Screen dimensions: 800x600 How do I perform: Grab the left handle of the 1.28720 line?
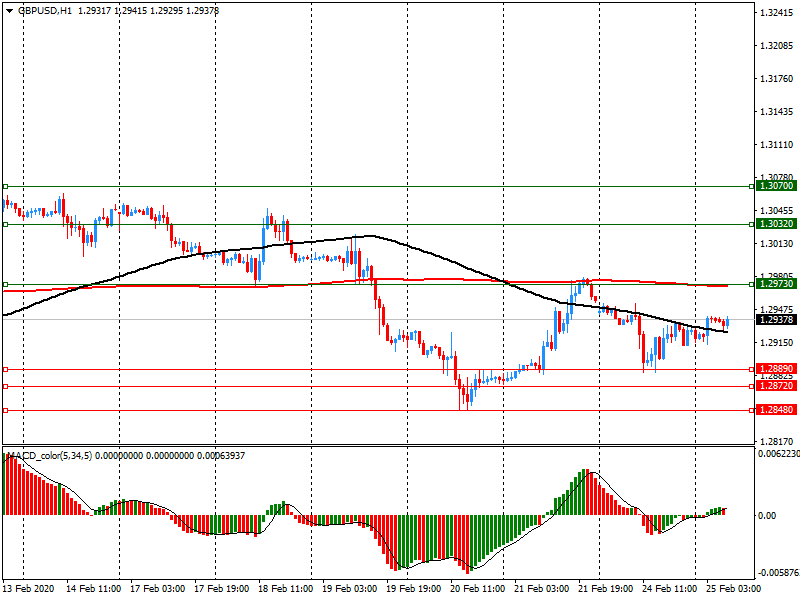point(6,387)
